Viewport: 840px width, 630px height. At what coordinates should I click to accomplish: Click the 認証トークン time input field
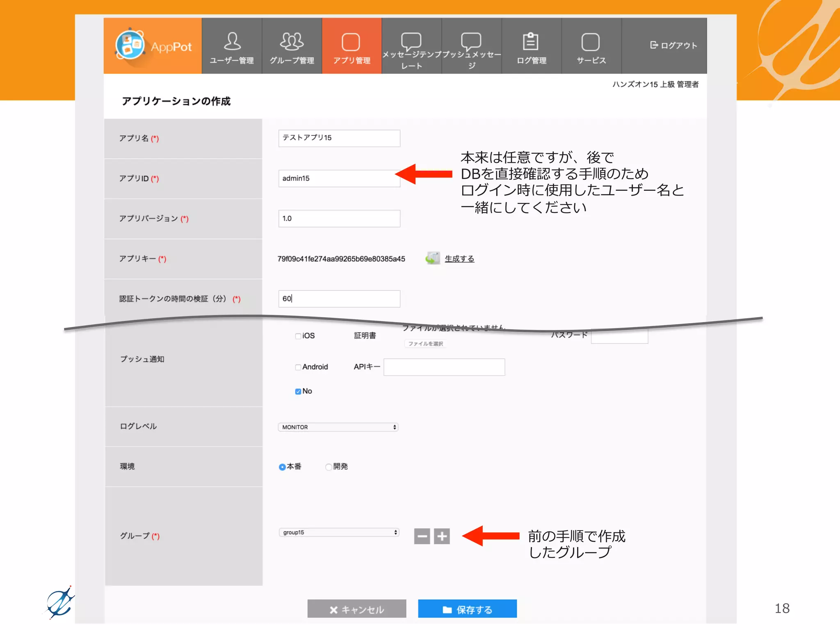(x=339, y=299)
